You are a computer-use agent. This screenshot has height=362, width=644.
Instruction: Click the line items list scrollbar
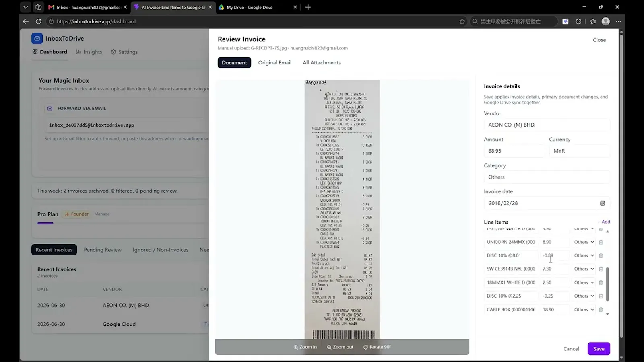point(607,284)
